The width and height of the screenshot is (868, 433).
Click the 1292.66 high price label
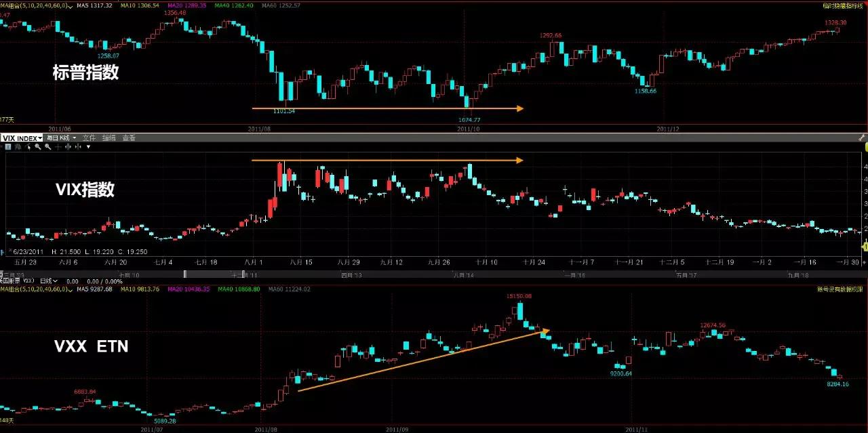tap(550, 35)
